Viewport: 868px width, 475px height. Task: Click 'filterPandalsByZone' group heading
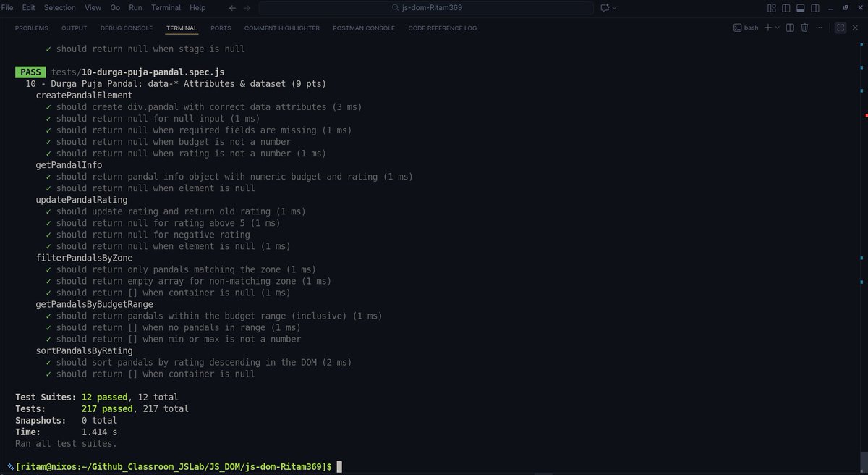pos(84,258)
